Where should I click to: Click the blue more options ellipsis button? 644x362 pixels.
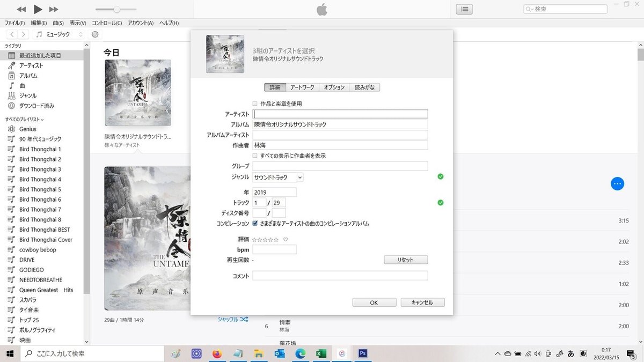[617, 183]
